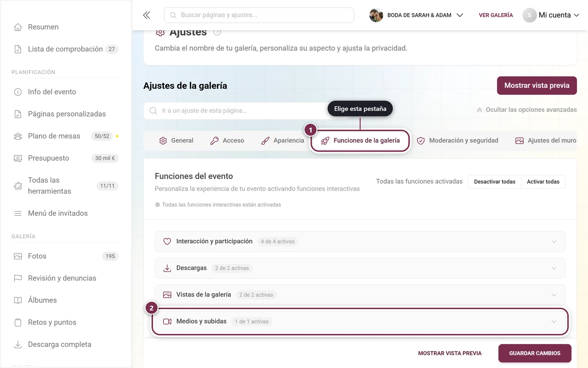Click the Menú de invitados hamburger icon
The width and height of the screenshot is (588, 368).
18,213
